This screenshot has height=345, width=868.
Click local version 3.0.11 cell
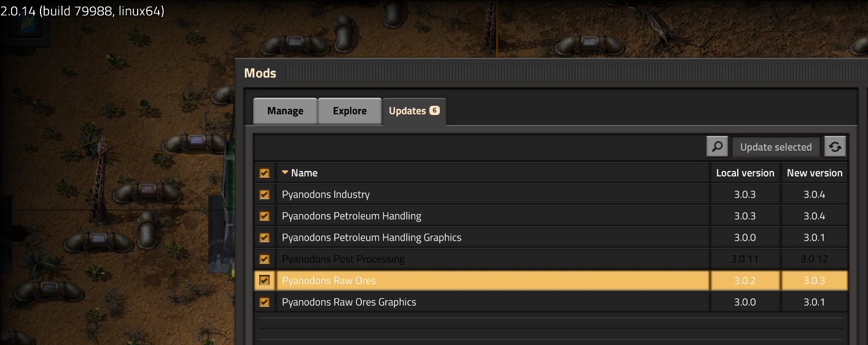point(745,260)
